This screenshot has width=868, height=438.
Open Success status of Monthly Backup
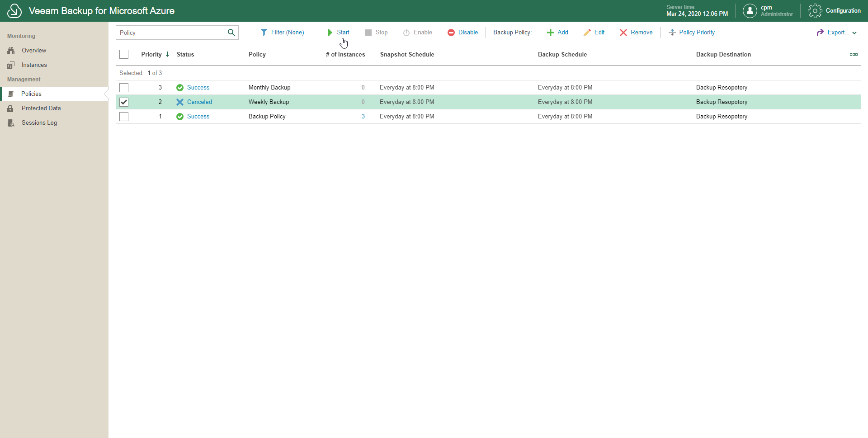click(x=198, y=88)
